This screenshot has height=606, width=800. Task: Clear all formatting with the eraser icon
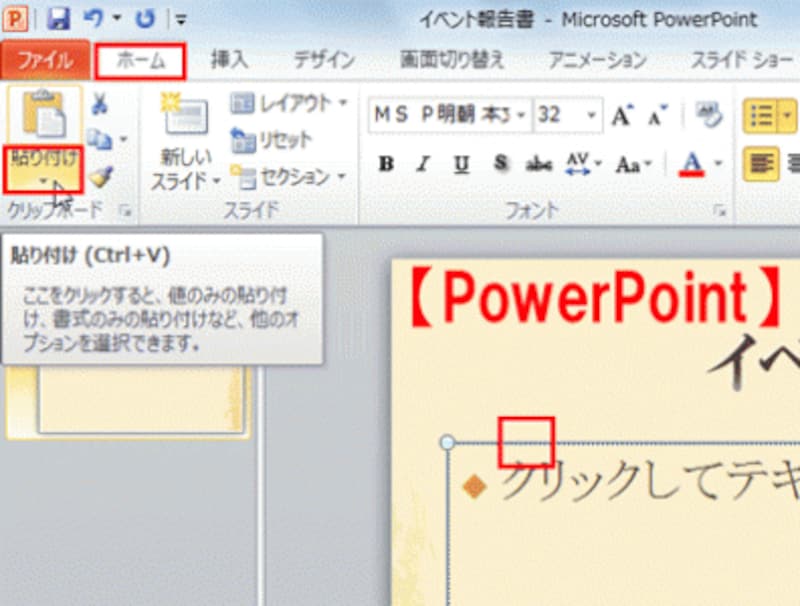709,115
